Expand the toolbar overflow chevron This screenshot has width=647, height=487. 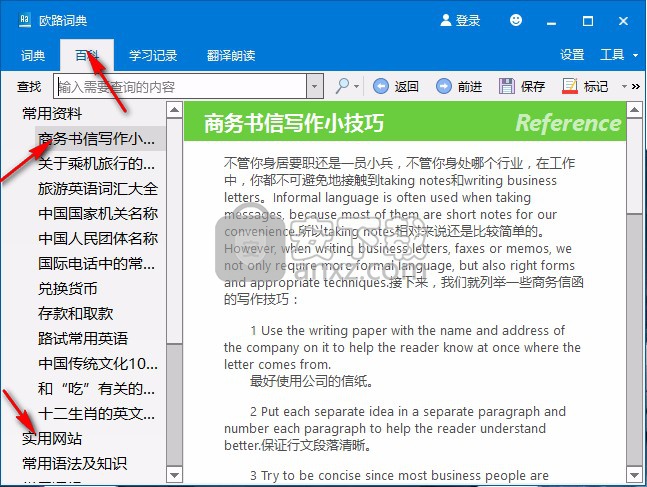[636, 86]
